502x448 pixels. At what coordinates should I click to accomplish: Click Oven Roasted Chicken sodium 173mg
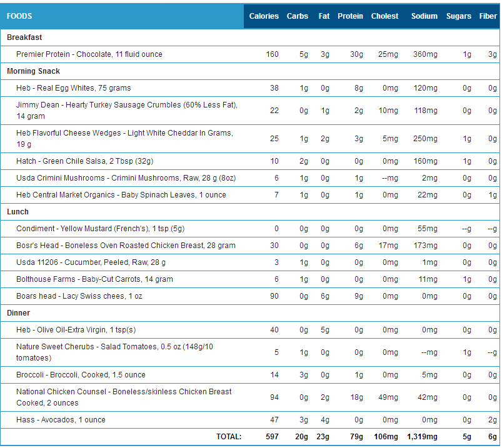tap(425, 246)
